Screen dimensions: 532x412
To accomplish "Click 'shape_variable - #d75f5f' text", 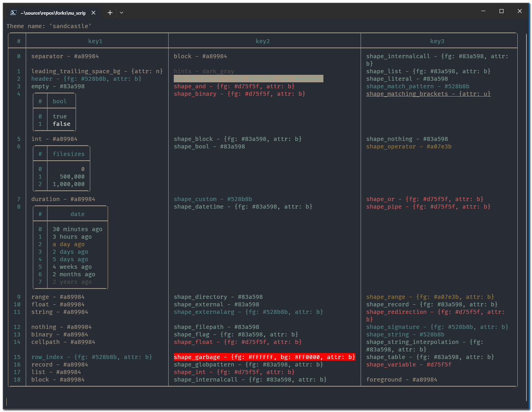I will (x=409, y=365).
